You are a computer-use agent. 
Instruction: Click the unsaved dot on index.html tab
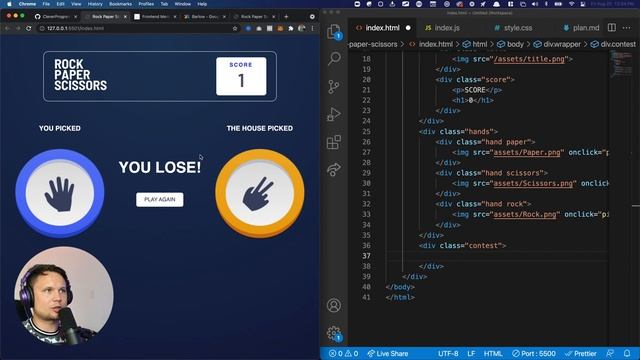pos(408,28)
